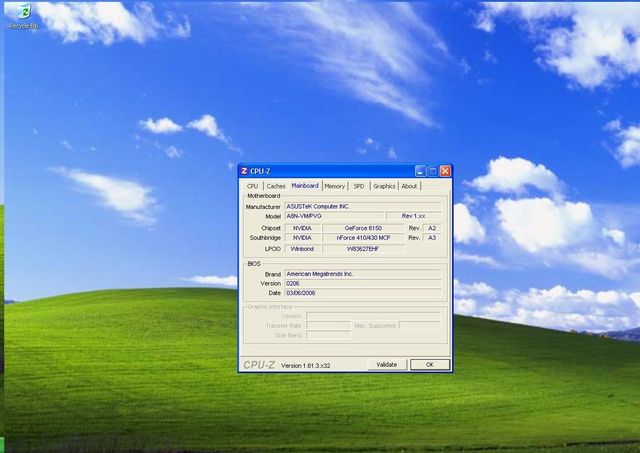Open the About tab

coord(409,186)
